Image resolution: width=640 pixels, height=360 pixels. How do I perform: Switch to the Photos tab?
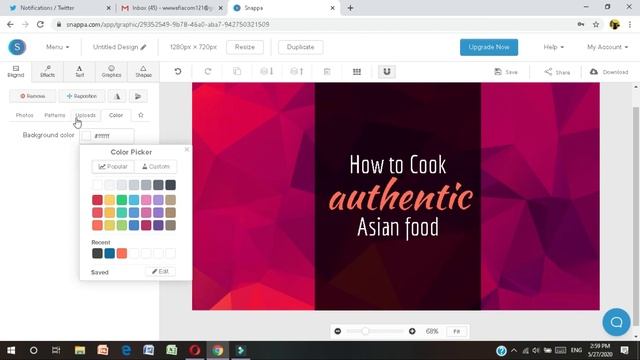coord(24,115)
